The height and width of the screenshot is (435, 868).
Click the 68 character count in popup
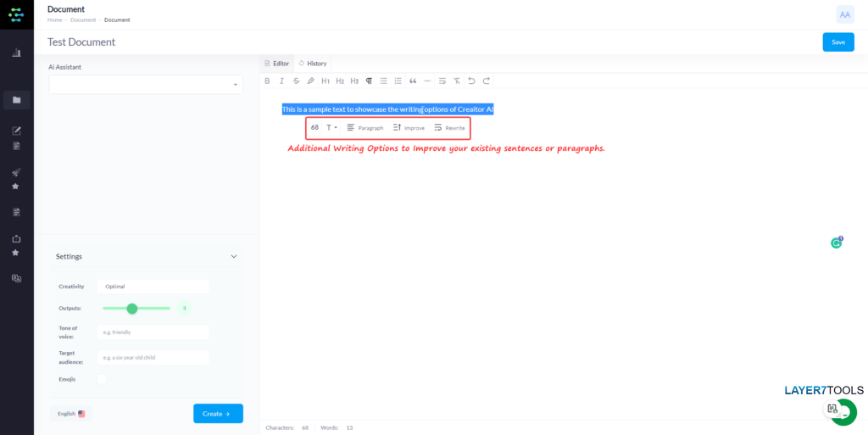point(314,128)
